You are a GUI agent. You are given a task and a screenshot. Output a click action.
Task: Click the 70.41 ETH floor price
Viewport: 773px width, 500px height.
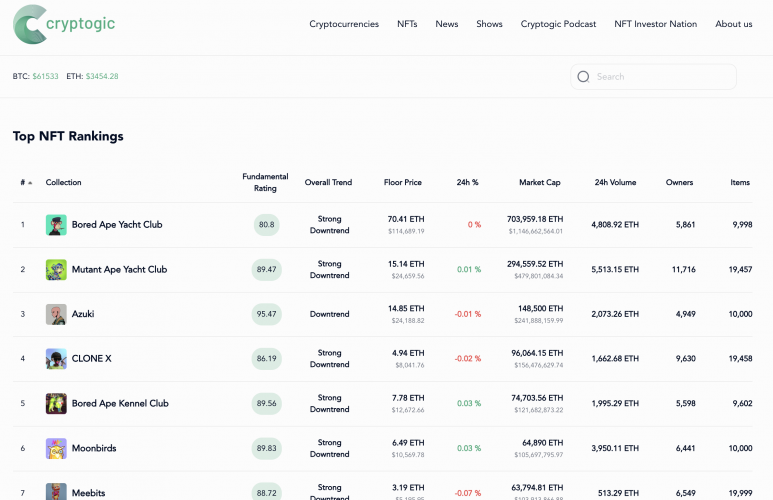[x=406, y=219]
